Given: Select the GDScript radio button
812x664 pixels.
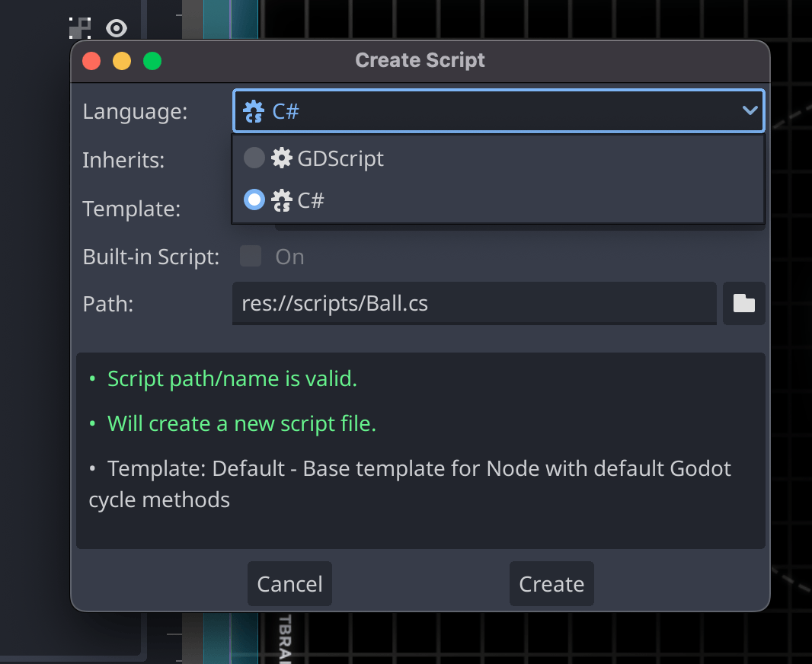Looking at the screenshot, I should pyautogui.click(x=254, y=158).
